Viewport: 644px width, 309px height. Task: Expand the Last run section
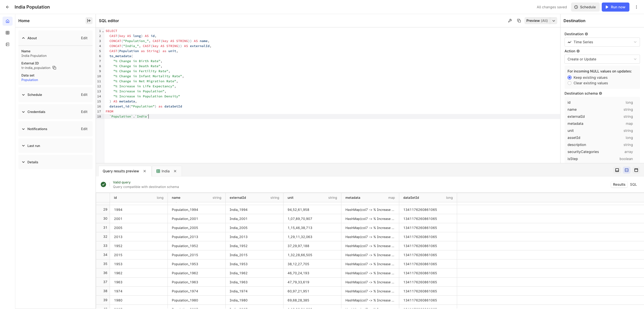point(23,146)
